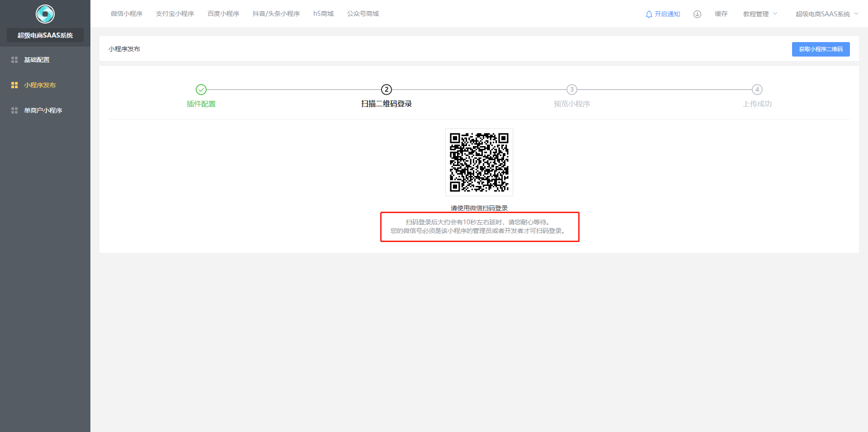Click the WeChat login QR code image

point(479,162)
